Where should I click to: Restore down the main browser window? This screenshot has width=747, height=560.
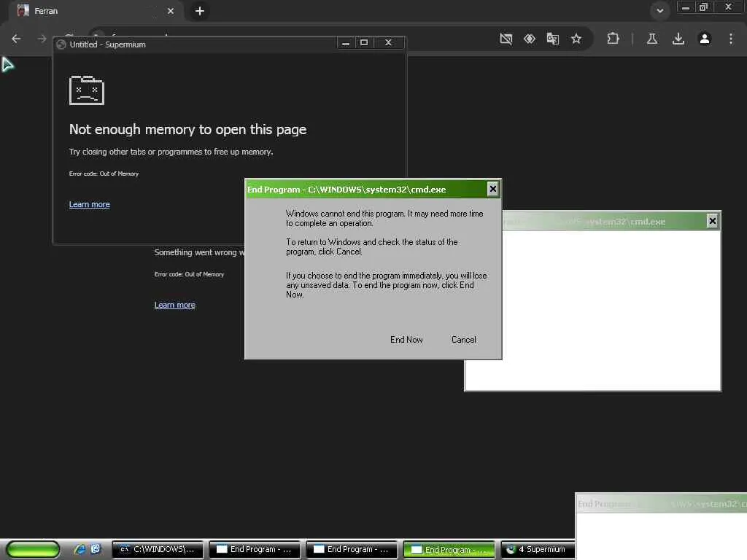pos(704,7)
